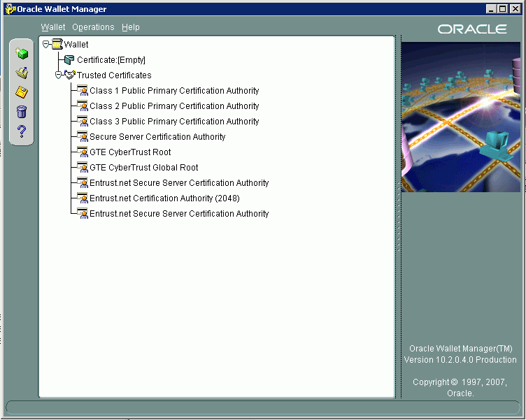Click the Secure Server Certification Authority icon
This screenshot has height=420, width=526.
83,136
